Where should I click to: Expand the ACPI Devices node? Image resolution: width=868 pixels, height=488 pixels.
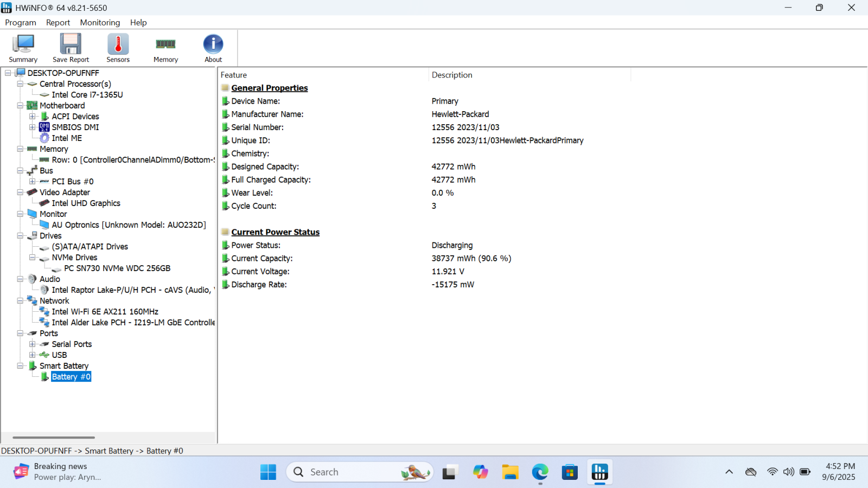tap(33, 116)
